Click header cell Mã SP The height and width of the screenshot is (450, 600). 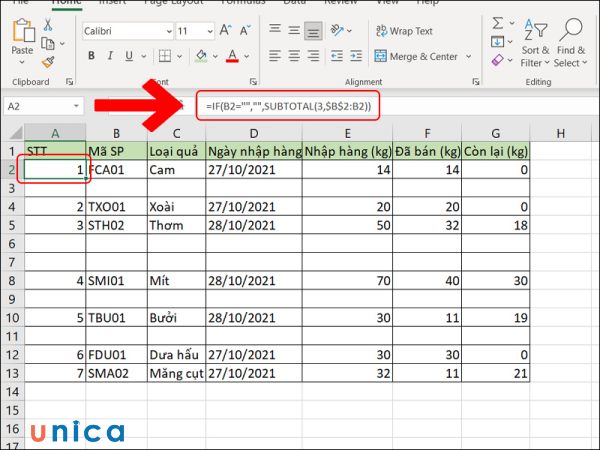(x=116, y=151)
